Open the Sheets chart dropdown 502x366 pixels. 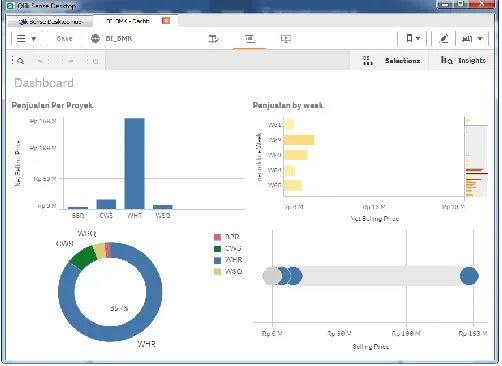pos(472,39)
